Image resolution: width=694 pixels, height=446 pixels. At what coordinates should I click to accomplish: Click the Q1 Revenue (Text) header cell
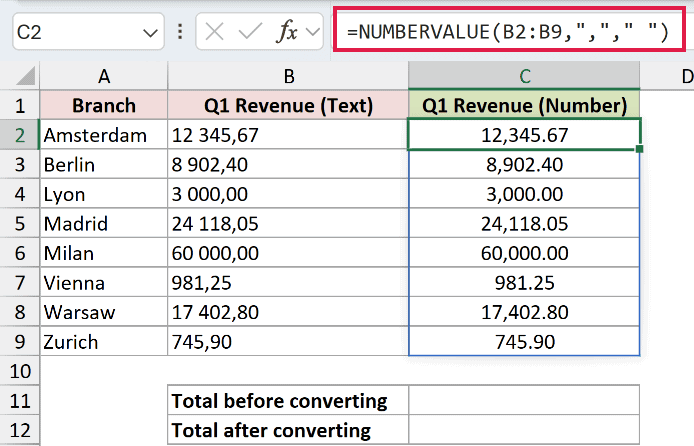pyautogui.click(x=288, y=105)
